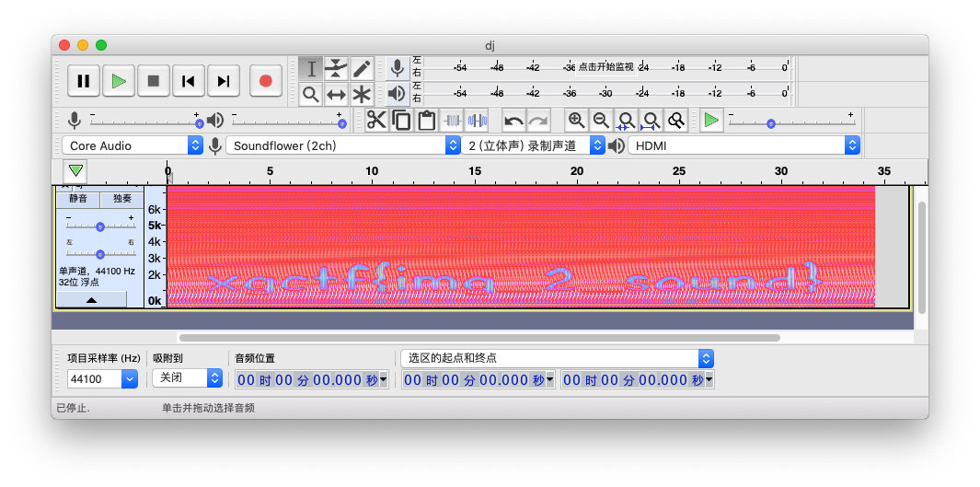This screenshot has width=980, height=487.
Task: Click the Record button
Action: tap(266, 81)
